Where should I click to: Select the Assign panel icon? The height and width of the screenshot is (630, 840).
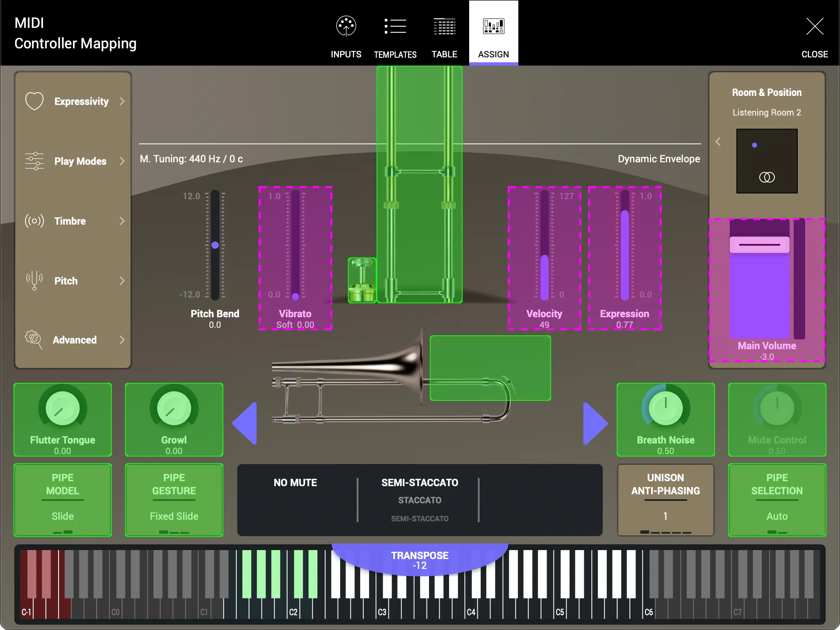(x=493, y=26)
